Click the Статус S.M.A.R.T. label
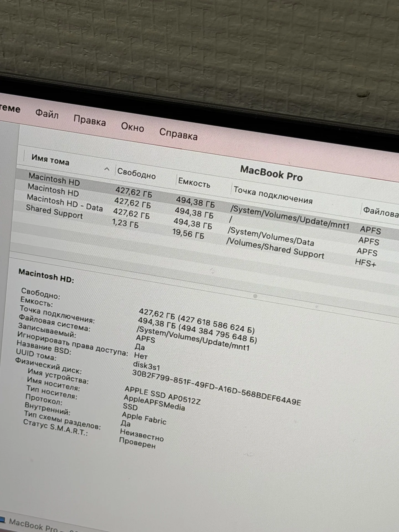This screenshot has height=532, width=399. tap(55, 427)
